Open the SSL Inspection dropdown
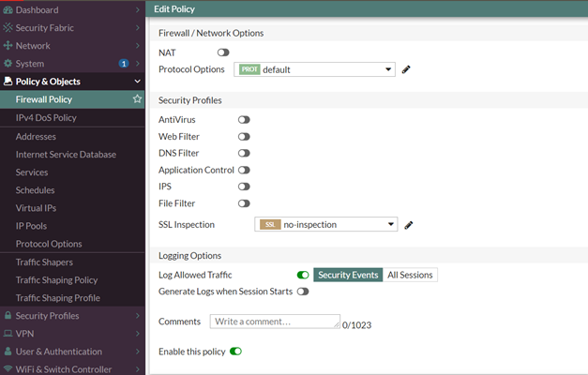Screen dimensions: 588x375 pyautogui.click(x=326, y=225)
